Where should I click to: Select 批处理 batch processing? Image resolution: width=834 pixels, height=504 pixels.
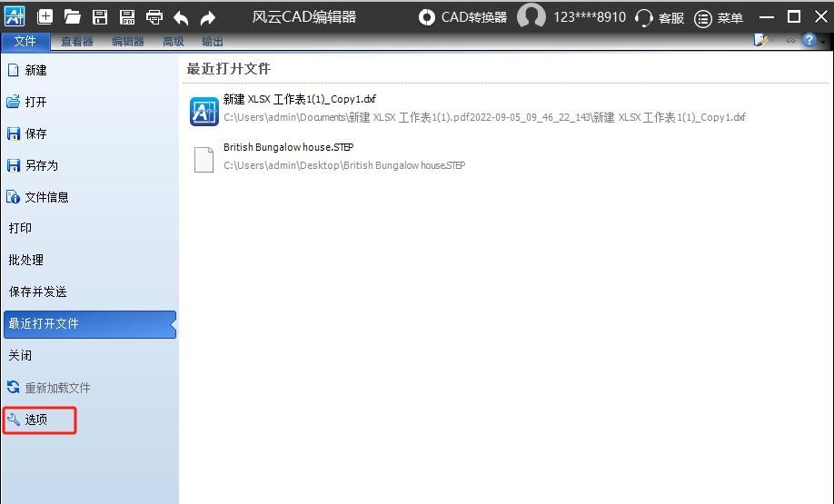(x=26, y=260)
